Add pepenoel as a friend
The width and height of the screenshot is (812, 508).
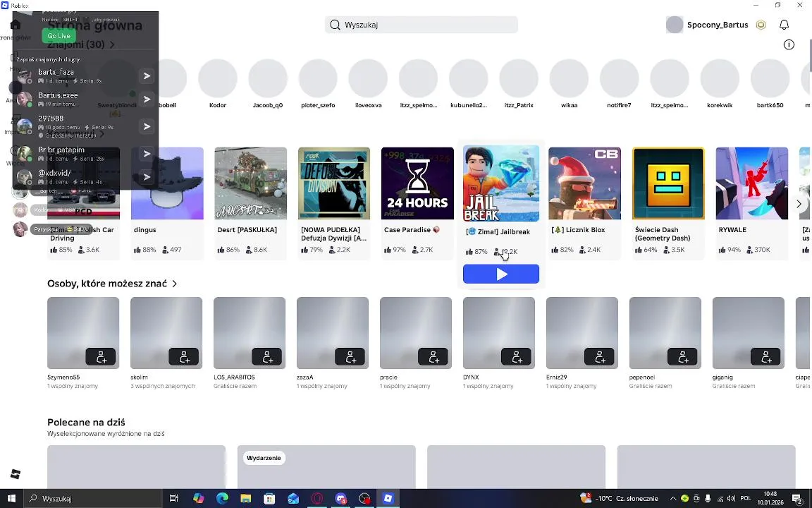682,356
